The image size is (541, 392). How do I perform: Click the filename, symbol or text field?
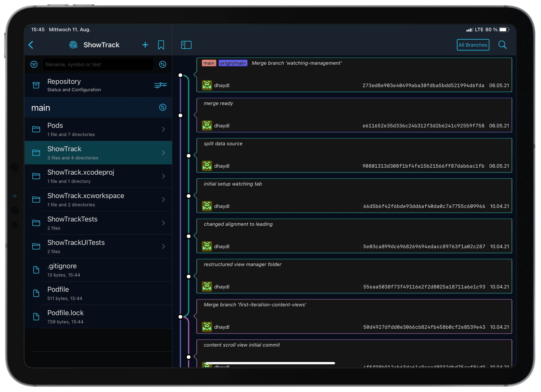[x=98, y=64]
